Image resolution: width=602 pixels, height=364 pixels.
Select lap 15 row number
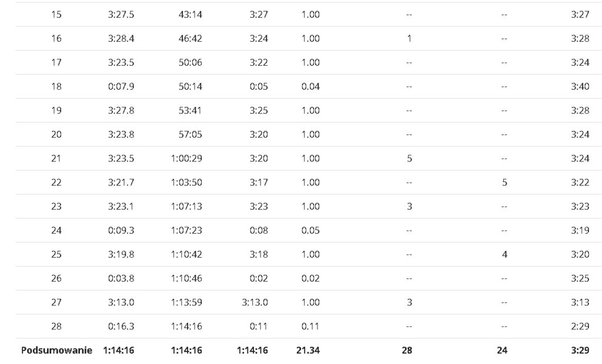(56, 15)
